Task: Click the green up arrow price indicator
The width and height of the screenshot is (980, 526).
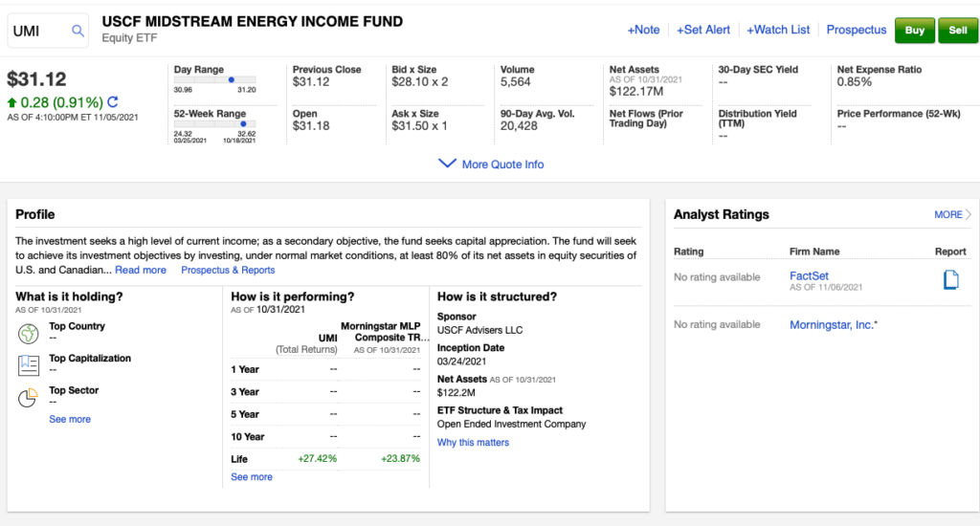Action: (11, 102)
